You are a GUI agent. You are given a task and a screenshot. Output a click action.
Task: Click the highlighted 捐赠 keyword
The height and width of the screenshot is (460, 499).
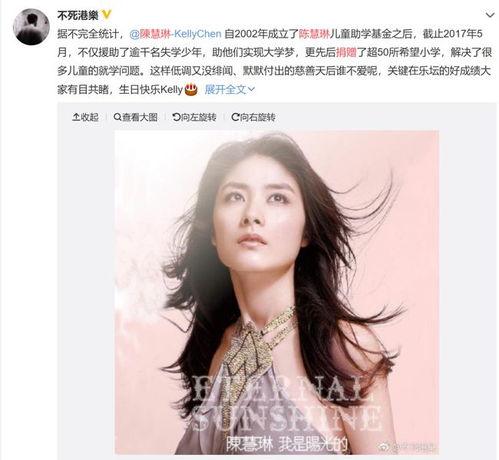[x=346, y=52]
